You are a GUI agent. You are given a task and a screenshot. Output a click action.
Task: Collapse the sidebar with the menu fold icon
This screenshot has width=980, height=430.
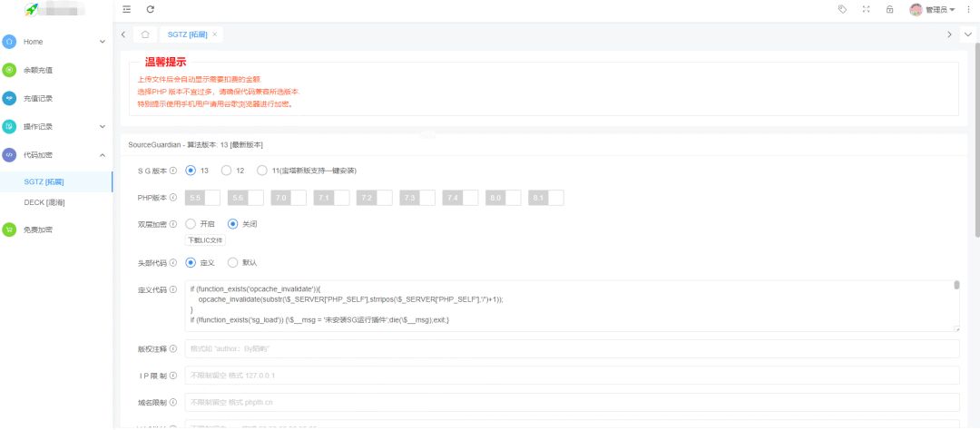[x=127, y=9]
